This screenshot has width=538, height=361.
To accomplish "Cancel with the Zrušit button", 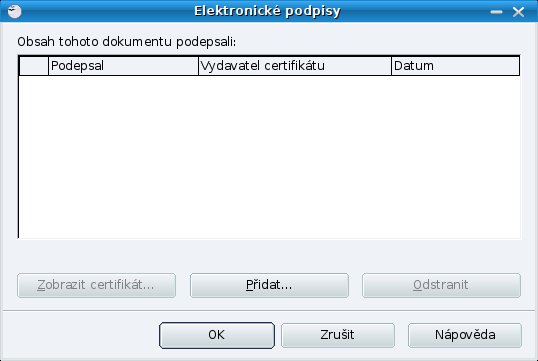I will click(338, 335).
